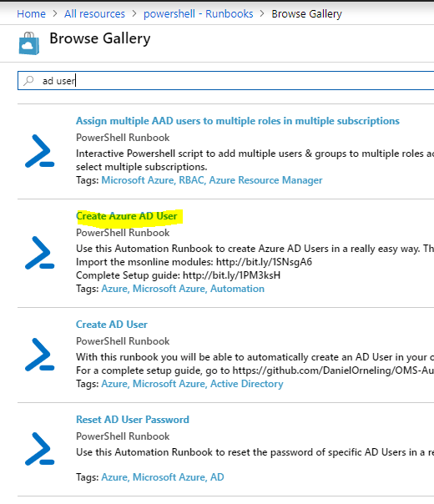The height and width of the screenshot is (504, 434).
Task: Click 'Interactive Powershell script' description text
Action: (255, 154)
